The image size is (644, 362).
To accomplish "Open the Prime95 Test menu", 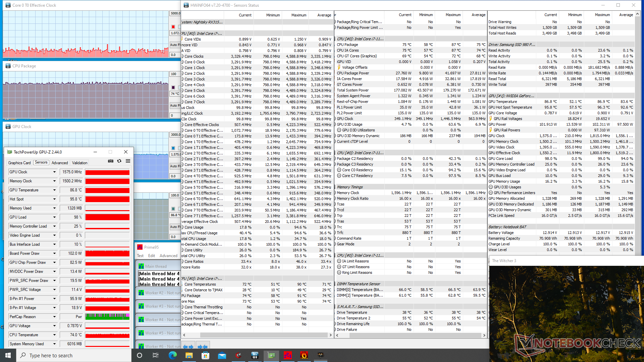I will pyautogui.click(x=140, y=256).
